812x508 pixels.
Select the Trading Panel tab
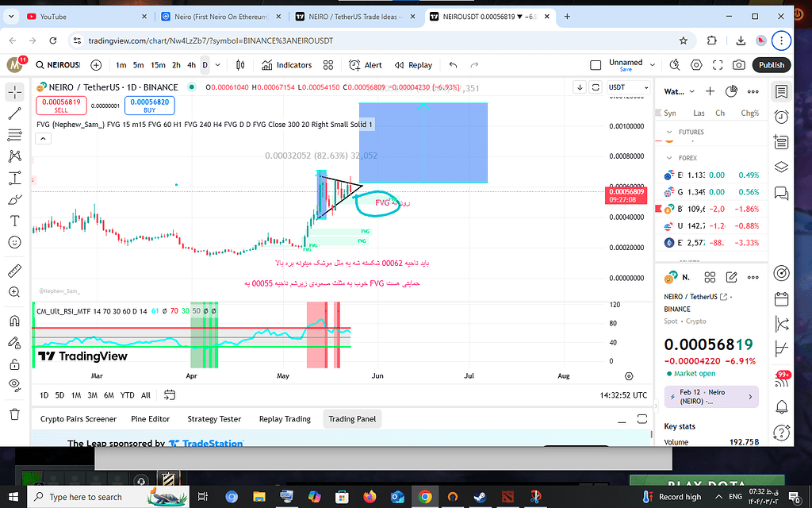point(352,419)
